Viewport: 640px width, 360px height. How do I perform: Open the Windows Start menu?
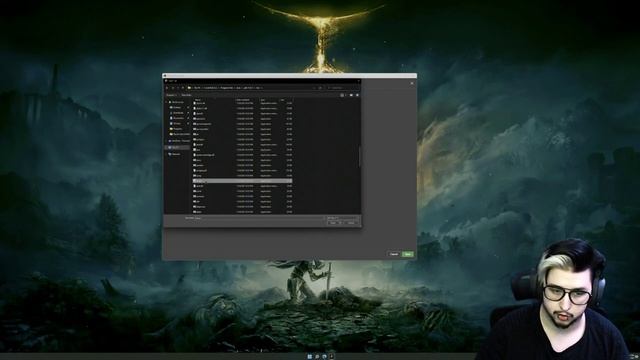click(x=310, y=356)
